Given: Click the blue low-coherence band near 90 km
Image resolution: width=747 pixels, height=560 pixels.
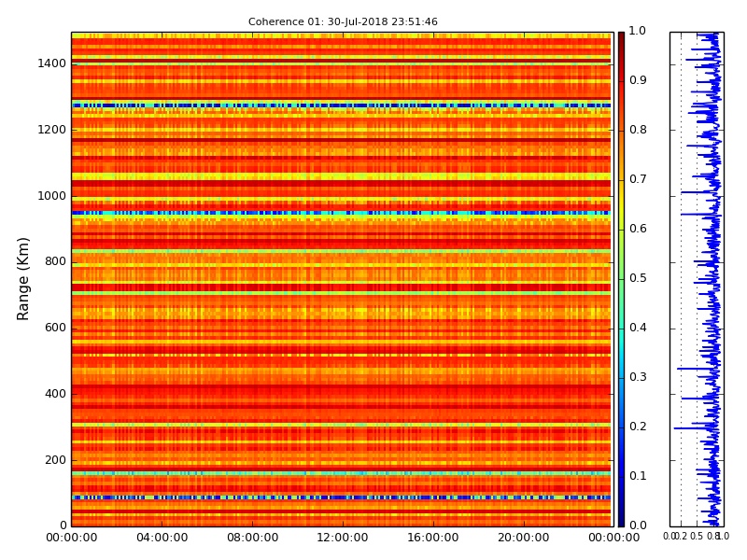Looking at the screenshot, I should [341, 497].
